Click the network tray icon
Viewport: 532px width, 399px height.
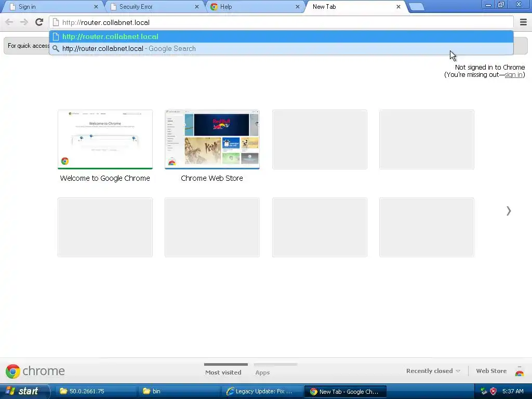click(x=484, y=391)
